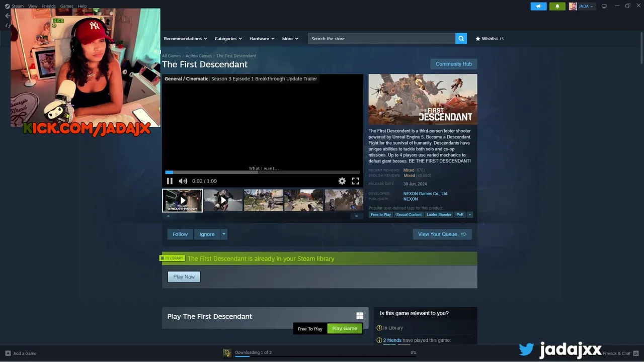Screen dimensions: 644x362
Task: Click the Search the store field
Action: click(x=381, y=39)
